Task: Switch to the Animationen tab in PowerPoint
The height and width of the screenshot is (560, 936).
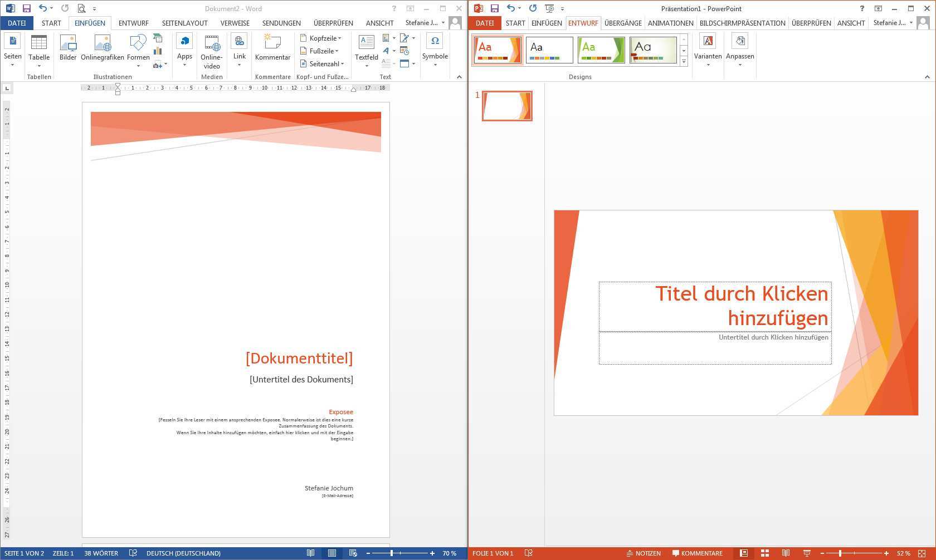Action: point(670,23)
